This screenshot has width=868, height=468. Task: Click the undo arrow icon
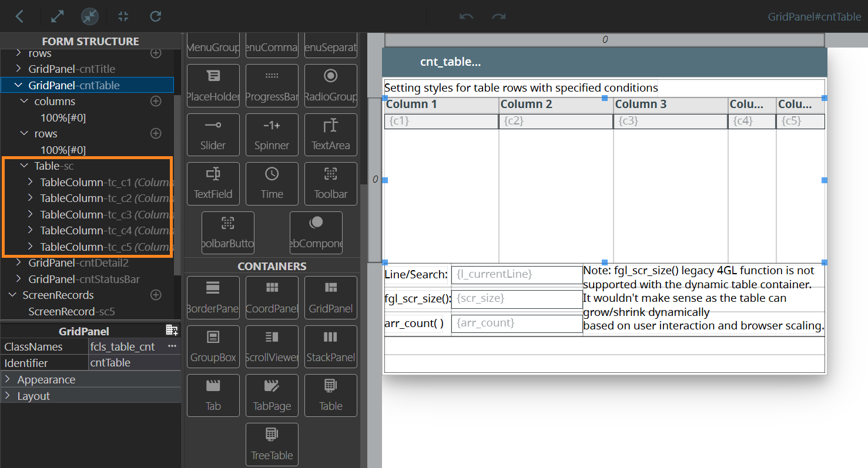(466, 16)
